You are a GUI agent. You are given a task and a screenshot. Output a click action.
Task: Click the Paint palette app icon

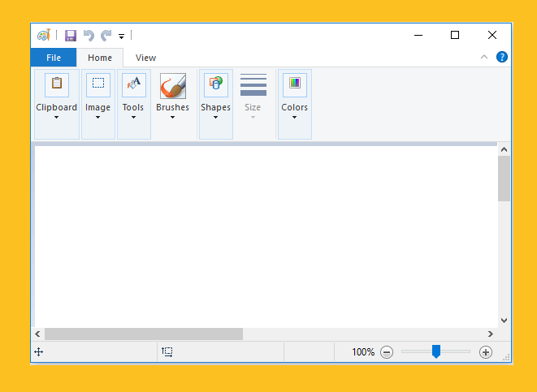tap(44, 35)
